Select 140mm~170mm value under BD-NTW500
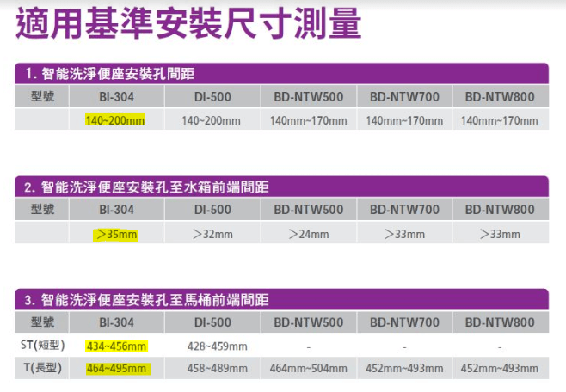 point(309,120)
